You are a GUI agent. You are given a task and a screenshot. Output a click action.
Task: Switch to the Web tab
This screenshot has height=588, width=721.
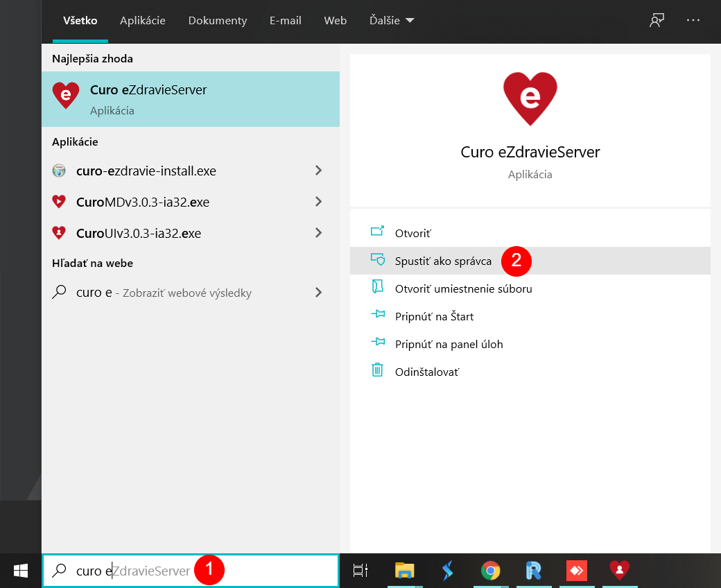click(x=336, y=20)
